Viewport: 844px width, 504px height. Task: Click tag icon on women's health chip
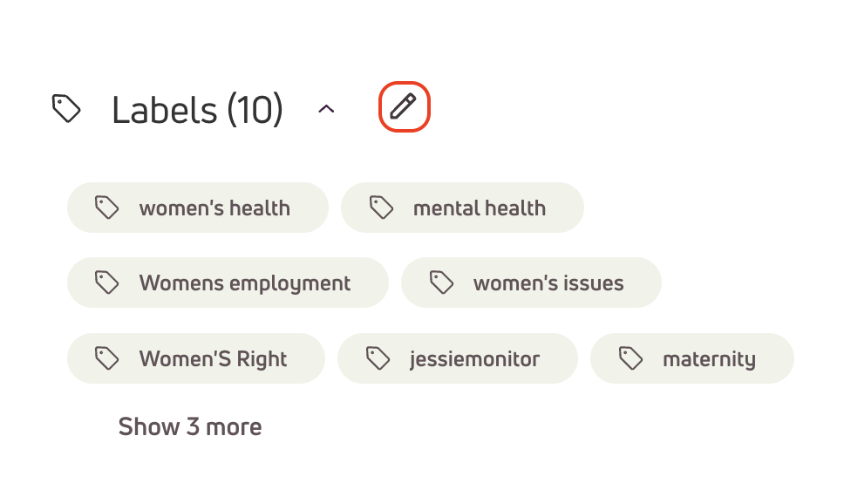(x=106, y=208)
